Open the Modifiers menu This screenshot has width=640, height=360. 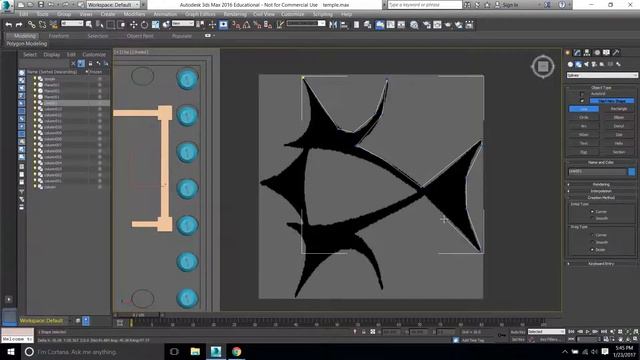click(x=134, y=14)
